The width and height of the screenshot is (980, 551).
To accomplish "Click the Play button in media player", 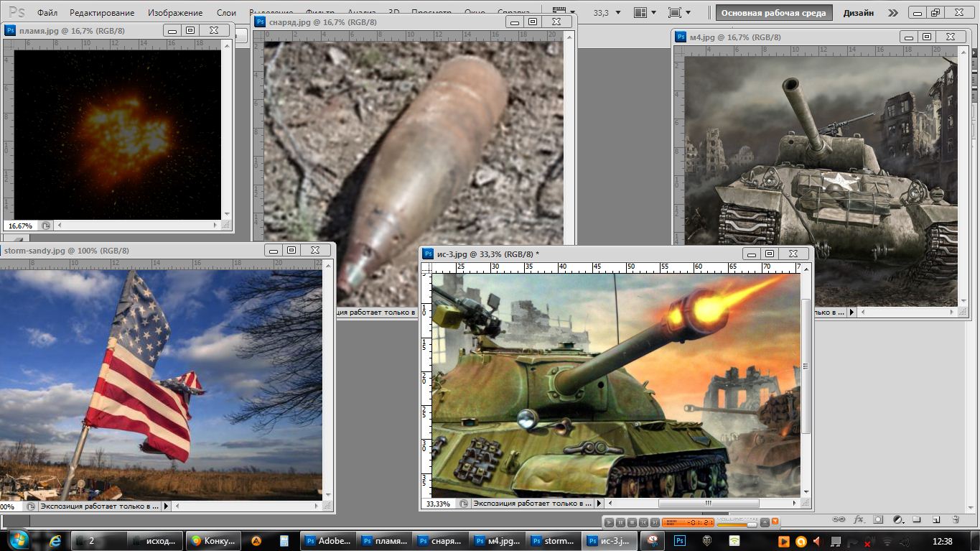I will click(610, 522).
